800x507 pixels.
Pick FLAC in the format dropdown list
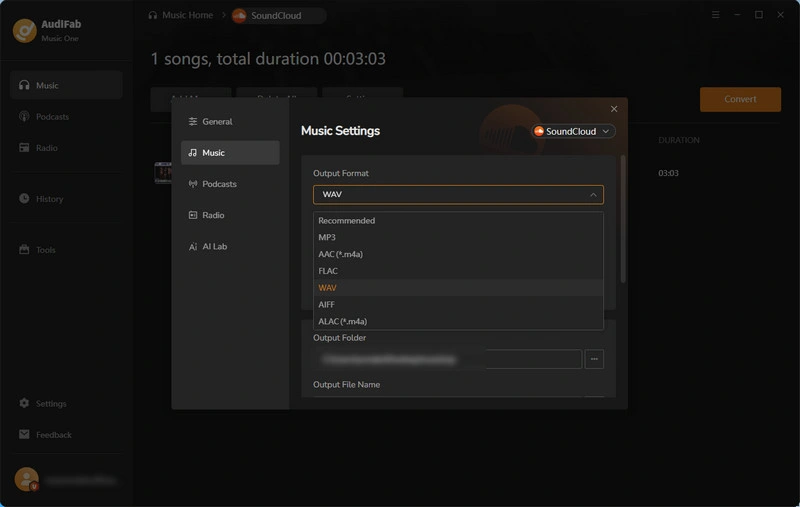[x=458, y=271]
